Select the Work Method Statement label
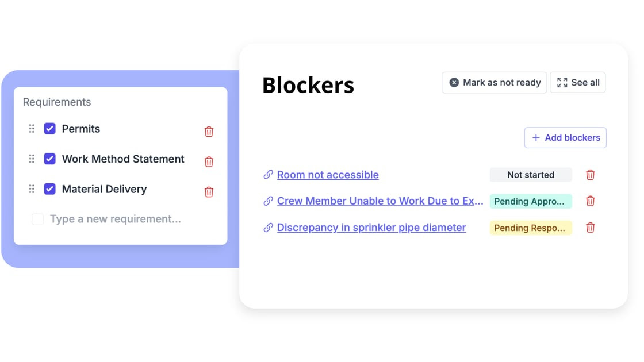The image size is (644, 362). click(123, 159)
